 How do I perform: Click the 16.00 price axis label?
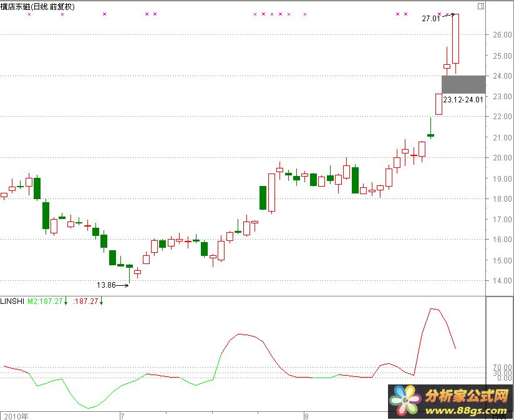coord(503,240)
